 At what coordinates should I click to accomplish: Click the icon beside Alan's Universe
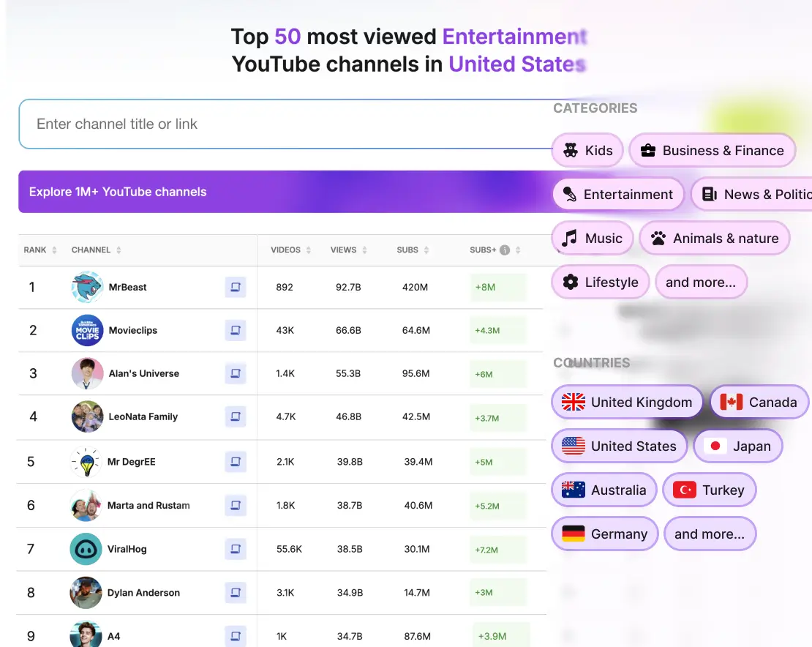[235, 374]
